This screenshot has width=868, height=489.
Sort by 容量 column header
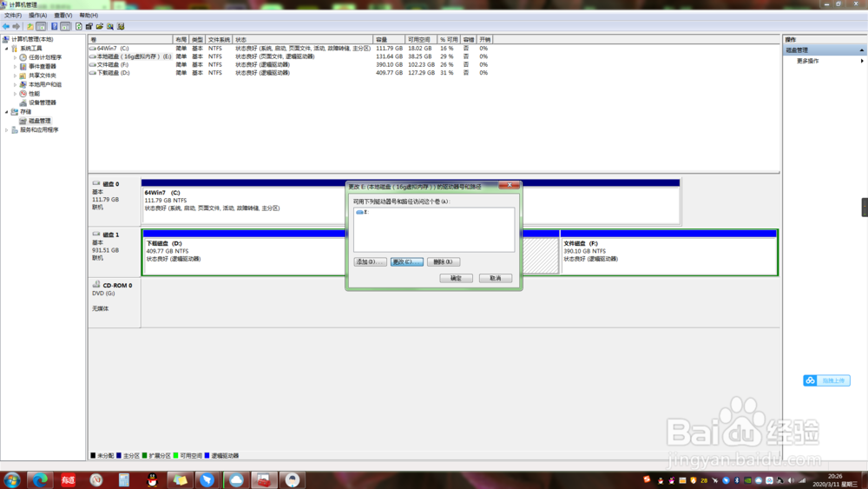[389, 40]
